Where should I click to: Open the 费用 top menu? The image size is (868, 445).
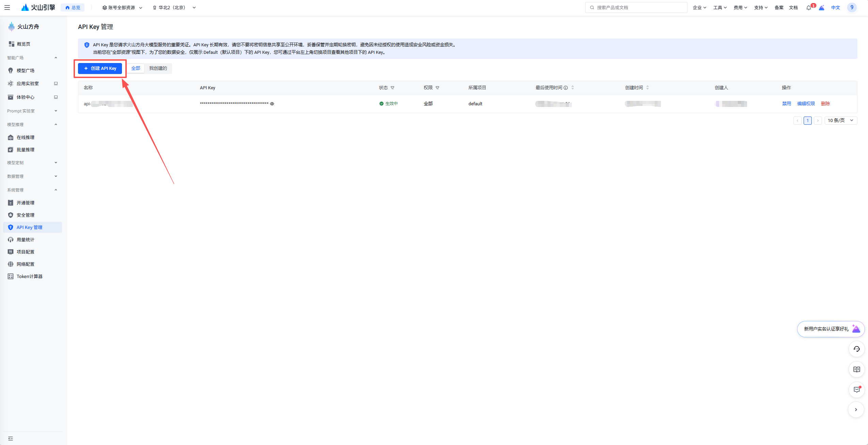[740, 7]
